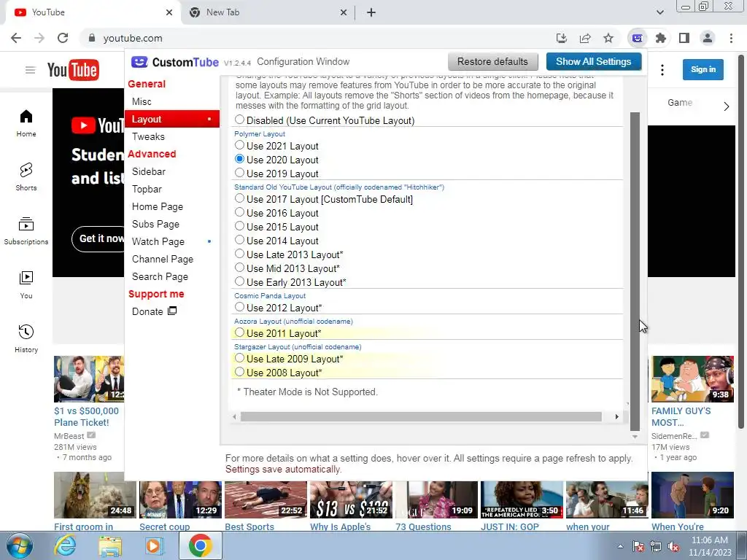
Task: Open the FAMILY GUY'S MOST video thumbnail
Action: click(x=692, y=379)
